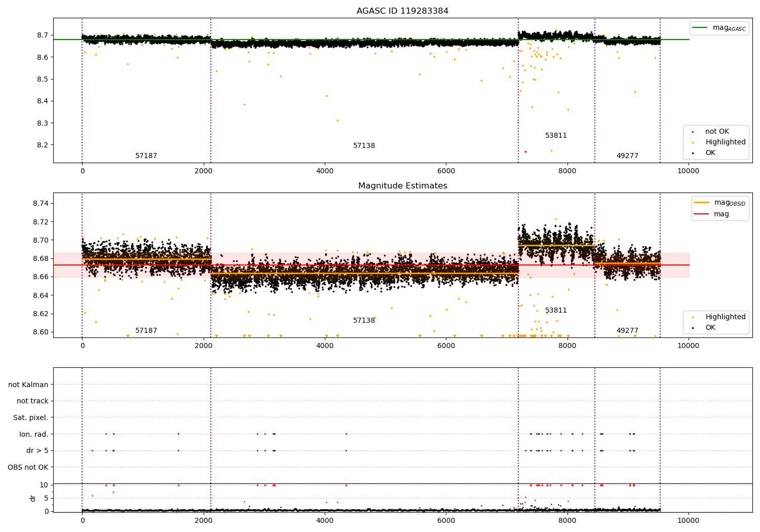Click y-axis tick 8.64 in middle plot
Image resolution: width=760 pixels, height=532 pixels.
pyautogui.click(x=41, y=295)
